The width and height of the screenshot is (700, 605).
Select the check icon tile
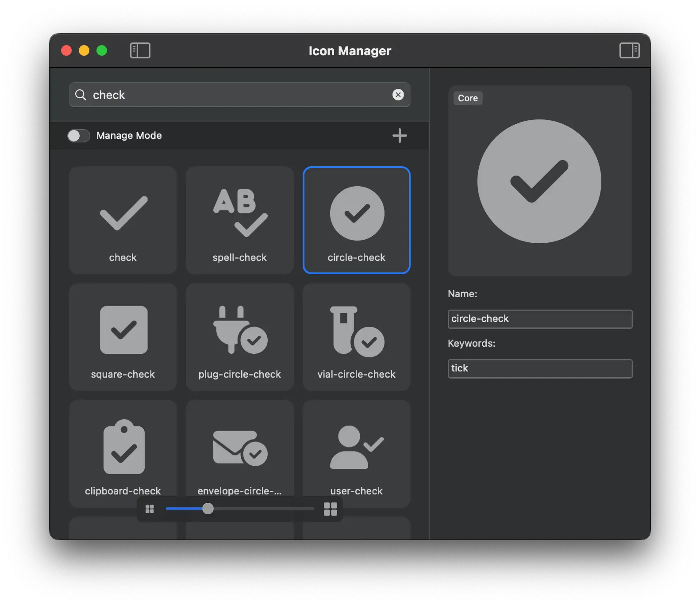click(x=123, y=220)
